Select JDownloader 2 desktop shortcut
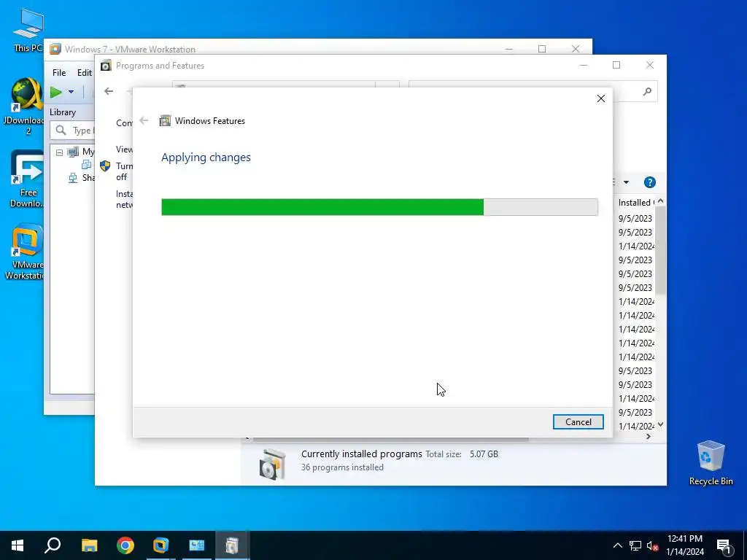 27,106
